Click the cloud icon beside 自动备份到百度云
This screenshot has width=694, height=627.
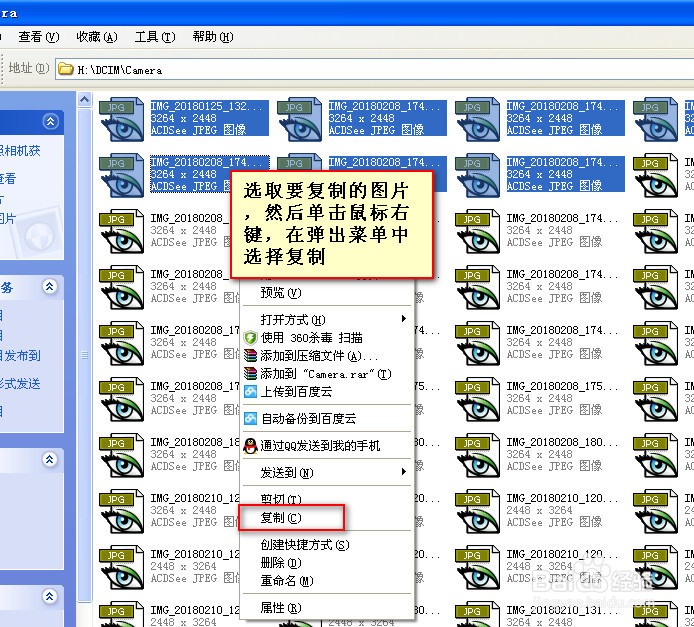pyautogui.click(x=251, y=419)
